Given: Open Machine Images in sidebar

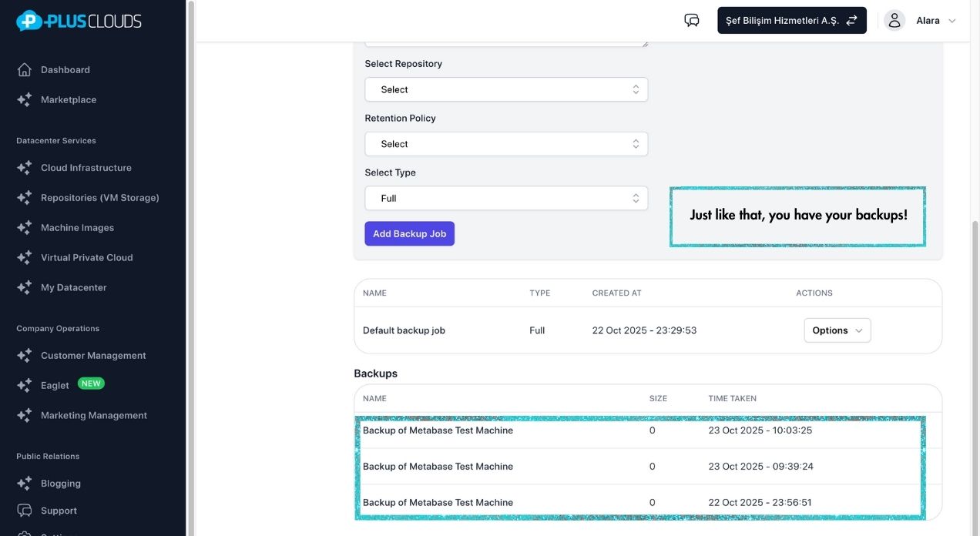Looking at the screenshot, I should point(77,228).
